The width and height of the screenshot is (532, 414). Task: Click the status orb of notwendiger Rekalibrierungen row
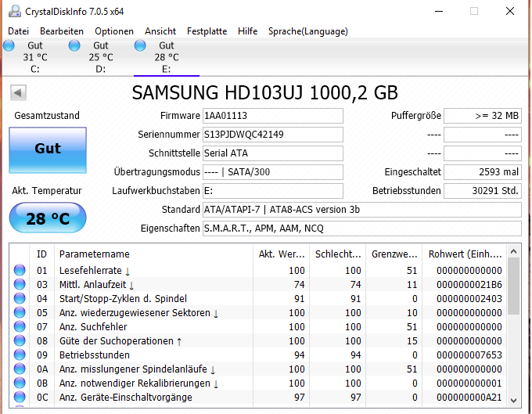coord(20,383)
